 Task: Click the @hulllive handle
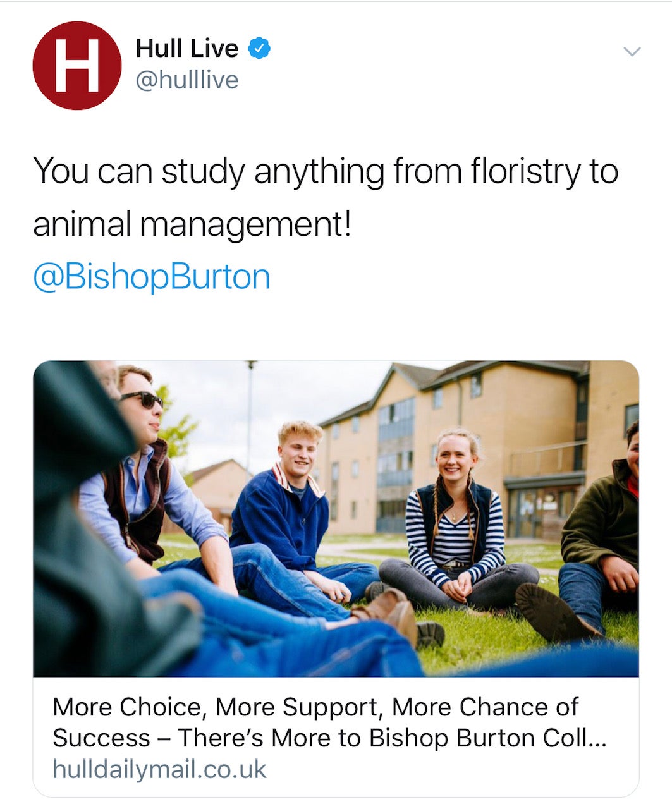click(187, 80)
